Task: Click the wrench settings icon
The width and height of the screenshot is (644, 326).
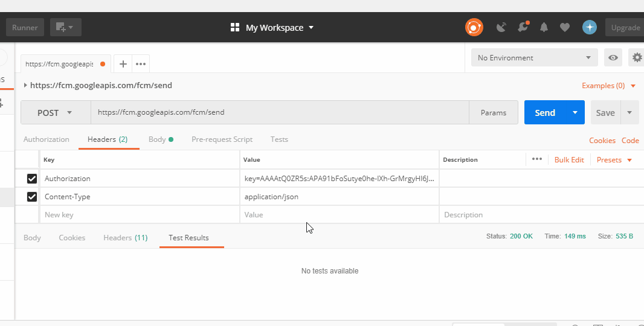Action: click(523, 28)
